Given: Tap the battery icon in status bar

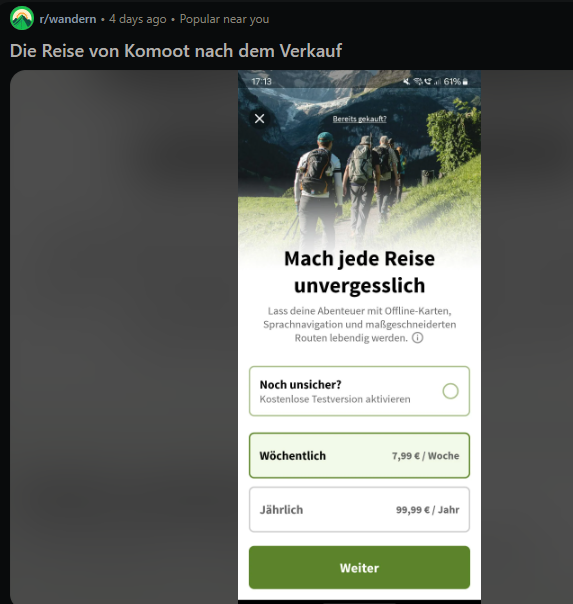Looking at the screenshot, I should pyautogui.click(x=466, y=81).
